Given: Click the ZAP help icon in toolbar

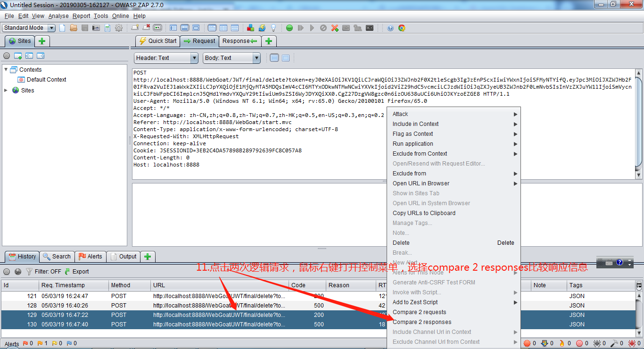Looking at the screenshot, I should (390, 28).
